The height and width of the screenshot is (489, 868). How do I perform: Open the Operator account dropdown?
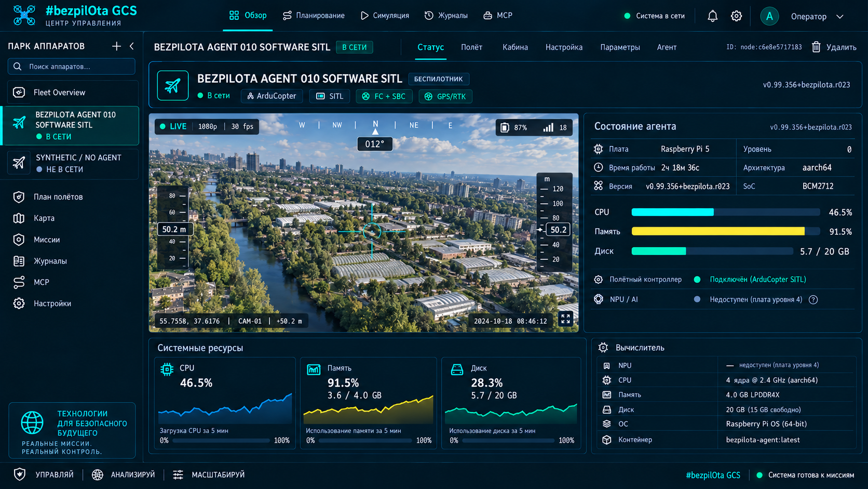point(817,17)
